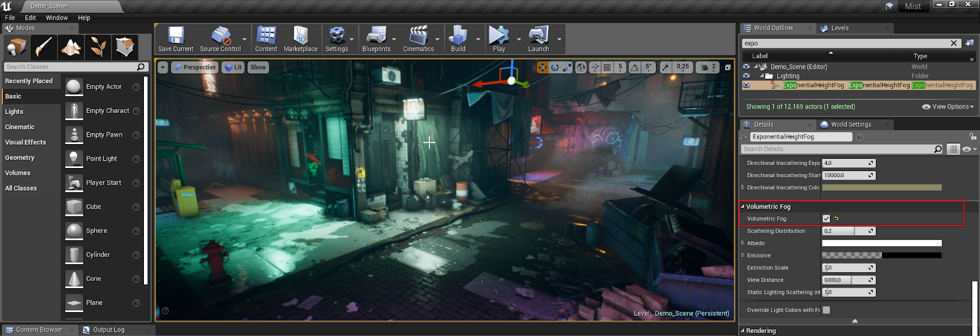The image size is (980, 336).
Task: Open the Edit menu
Action: tap(30, 18)
